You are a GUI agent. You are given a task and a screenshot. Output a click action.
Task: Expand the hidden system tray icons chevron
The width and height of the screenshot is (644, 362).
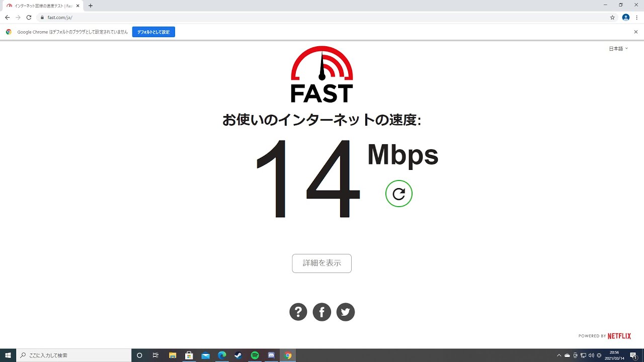tap(558, 355)
